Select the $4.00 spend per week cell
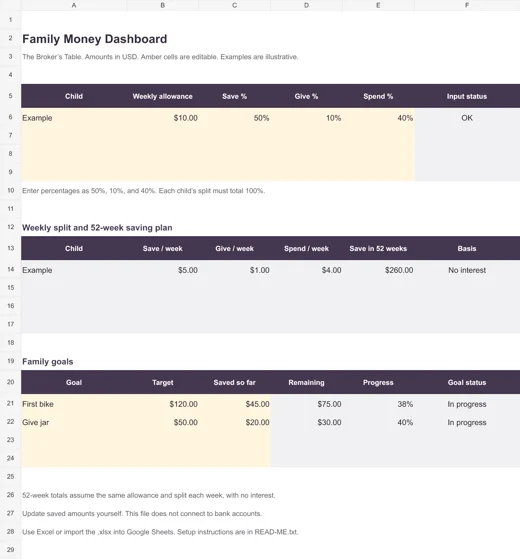This screenshot has width=520, height=559. pyautogui.click(x=306, y=270)
